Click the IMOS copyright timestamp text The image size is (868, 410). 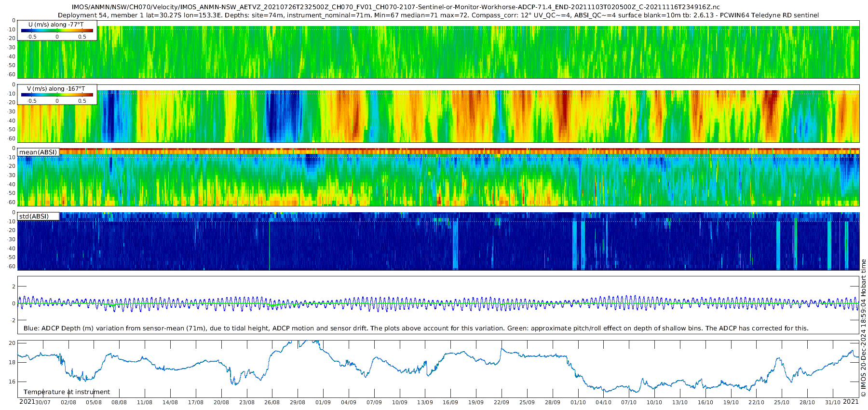[863, 328]
